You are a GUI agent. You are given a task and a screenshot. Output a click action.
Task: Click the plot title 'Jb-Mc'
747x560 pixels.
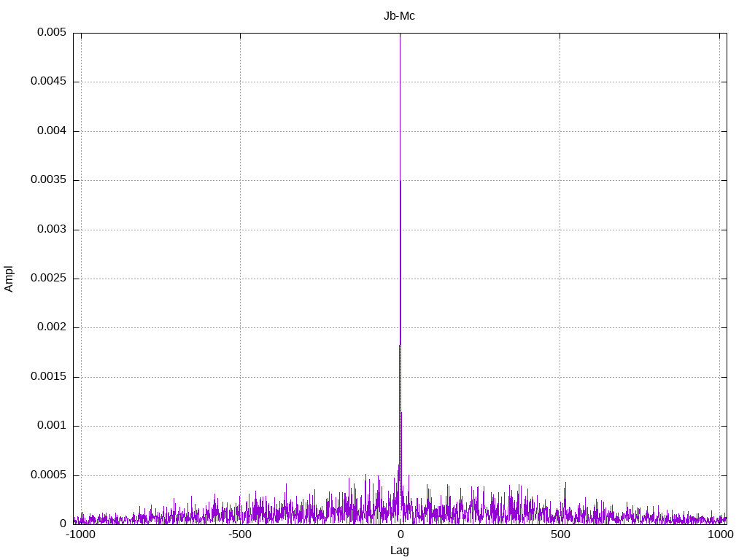click(x=399, y=16)
